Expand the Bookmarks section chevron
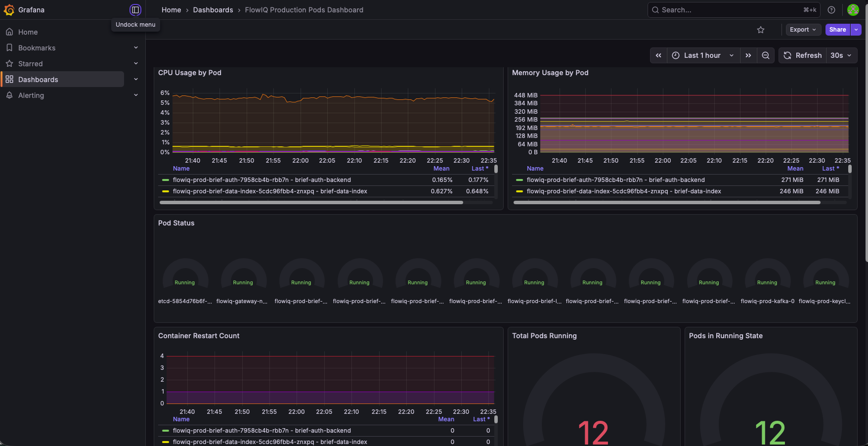This screenshot has width=868, height=446. [136, 48]
